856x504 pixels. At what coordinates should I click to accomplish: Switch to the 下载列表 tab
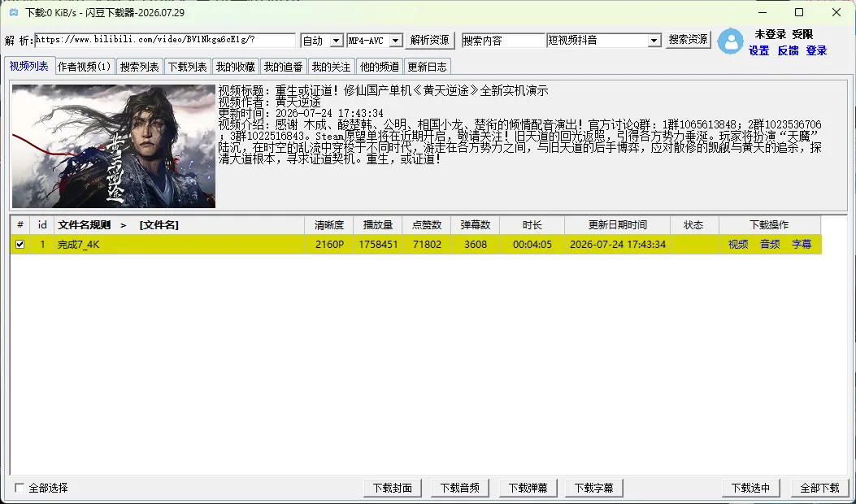click(x=187, y=67)
